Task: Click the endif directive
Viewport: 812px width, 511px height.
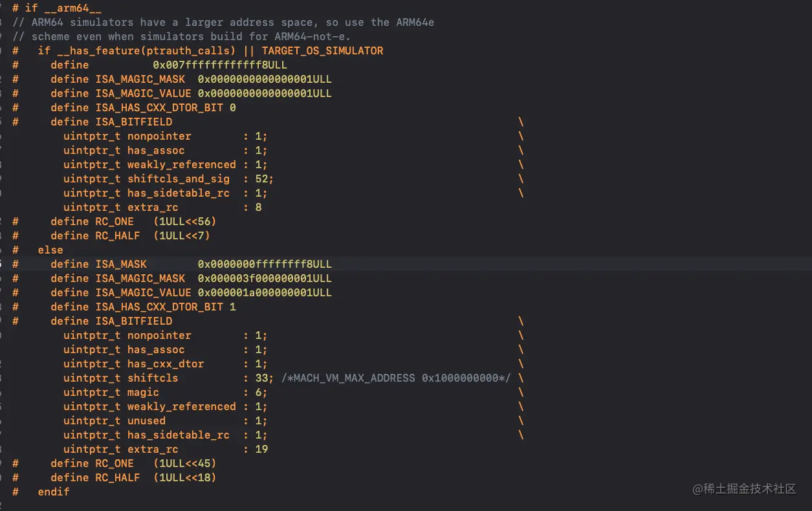Action: (x=54, y=492)
